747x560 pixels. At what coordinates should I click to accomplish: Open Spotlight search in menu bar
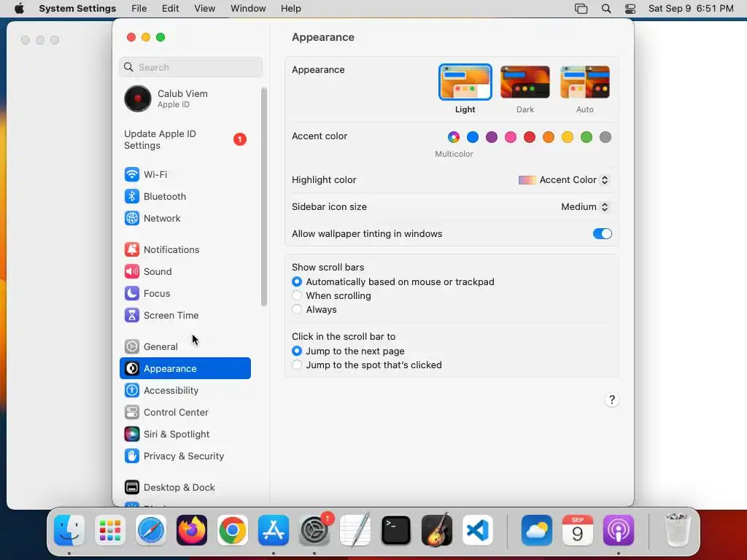(606, 9)
